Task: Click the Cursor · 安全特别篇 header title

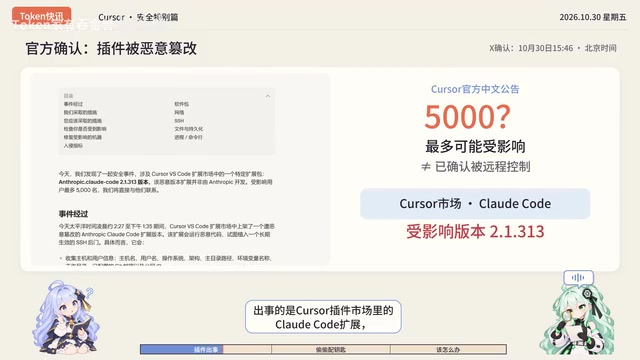Action: click(x=138, y=17)
